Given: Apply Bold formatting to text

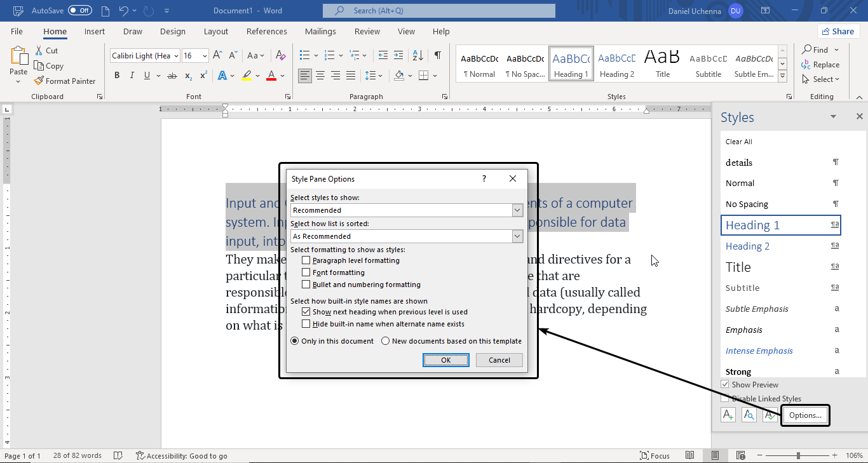Looking at the screenshot, I should pos(117,76).
